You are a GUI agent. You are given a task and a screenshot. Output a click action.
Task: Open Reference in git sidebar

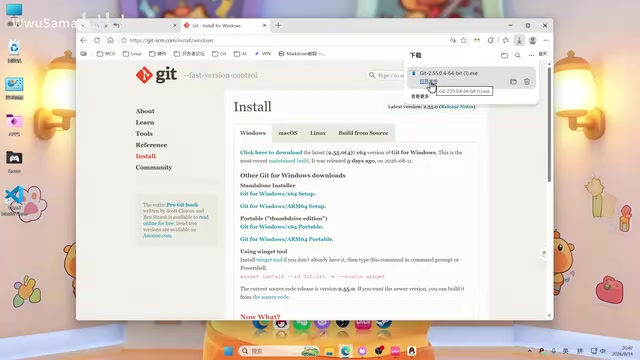(x=151, y=145)
